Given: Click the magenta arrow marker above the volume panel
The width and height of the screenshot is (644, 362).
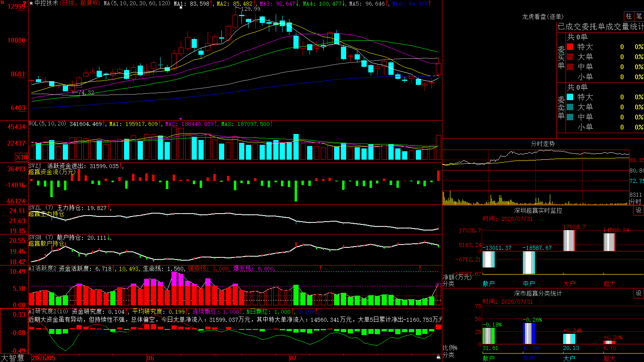Looking at the screenshot, I should pos(181,119).
